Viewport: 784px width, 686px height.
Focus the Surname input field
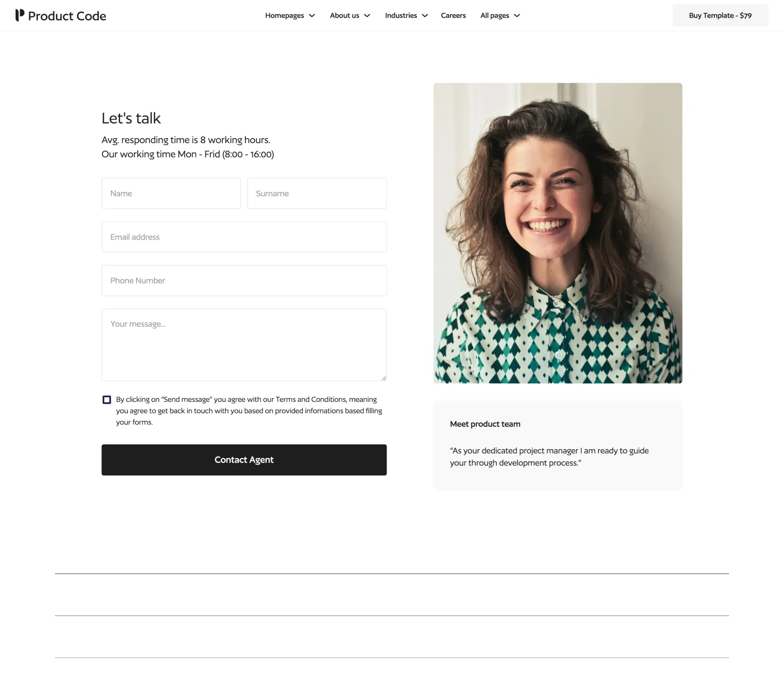coord(317,194)
